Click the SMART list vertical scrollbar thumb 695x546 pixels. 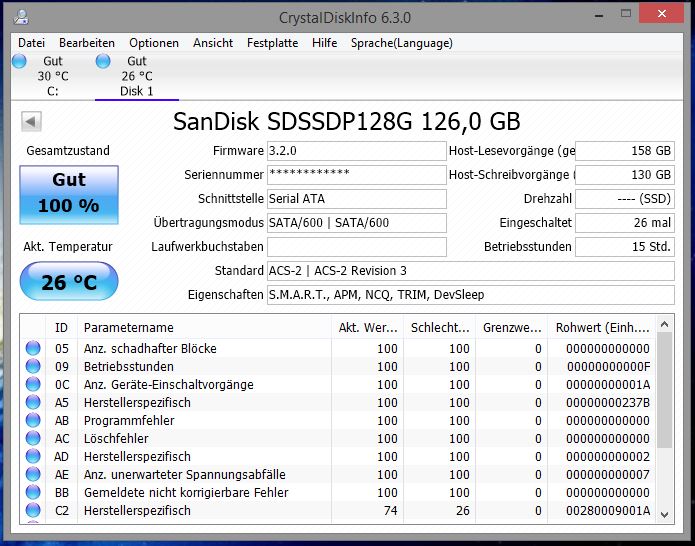[x=664, y=391]
